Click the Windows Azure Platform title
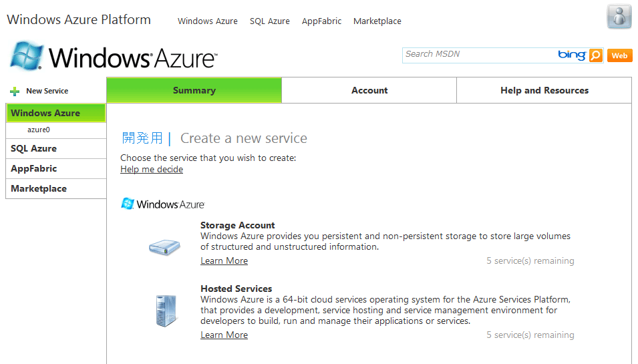 click(x=79, y=19)
